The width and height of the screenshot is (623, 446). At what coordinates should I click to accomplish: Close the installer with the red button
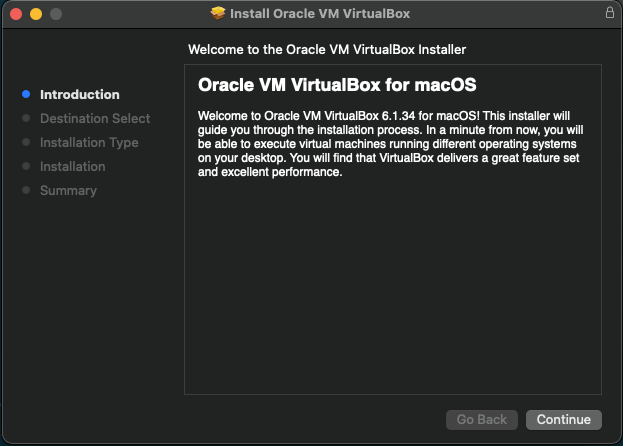tap(17, 14)
